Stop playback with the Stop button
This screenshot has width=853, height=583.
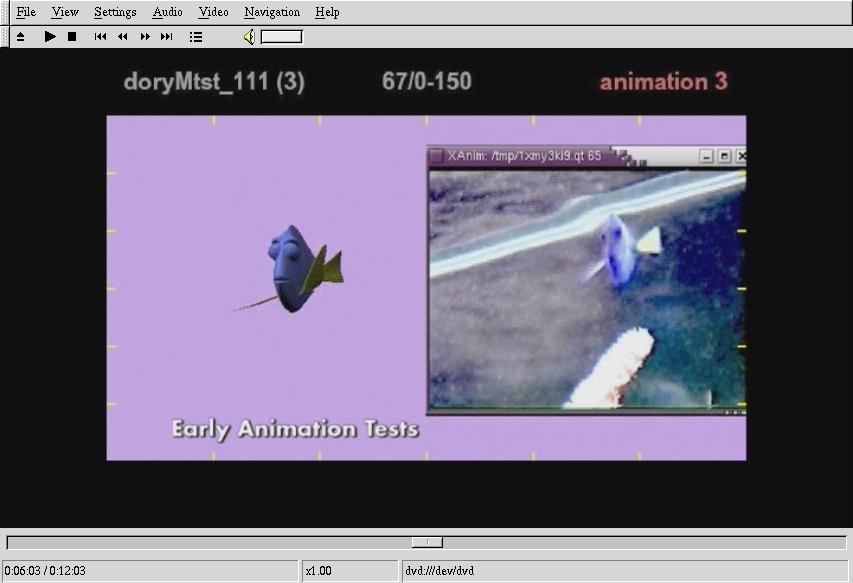coord(72,36)
